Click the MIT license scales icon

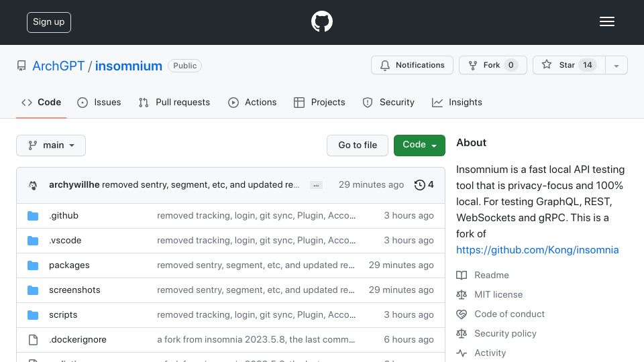pos(462,295)
